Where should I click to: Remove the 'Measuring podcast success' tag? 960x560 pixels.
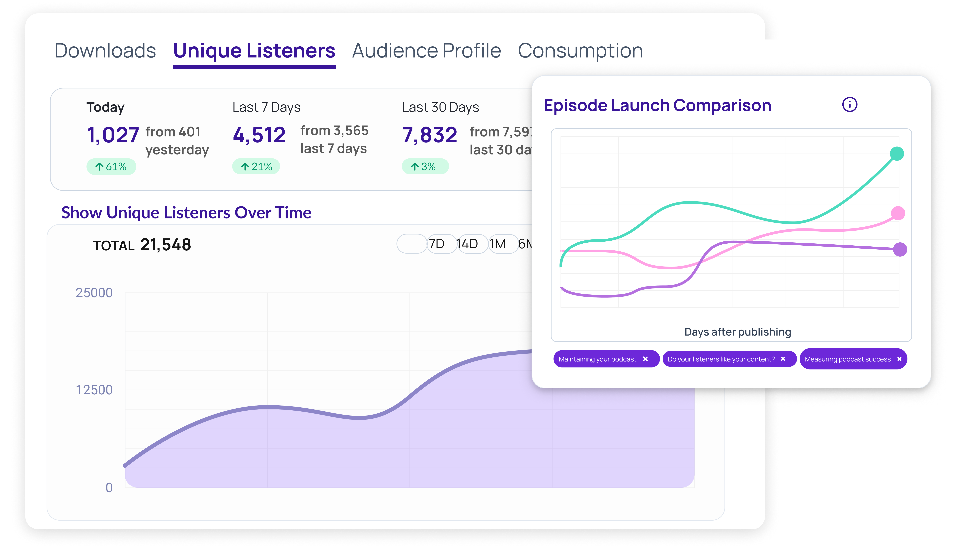click(x=899, y=359)
